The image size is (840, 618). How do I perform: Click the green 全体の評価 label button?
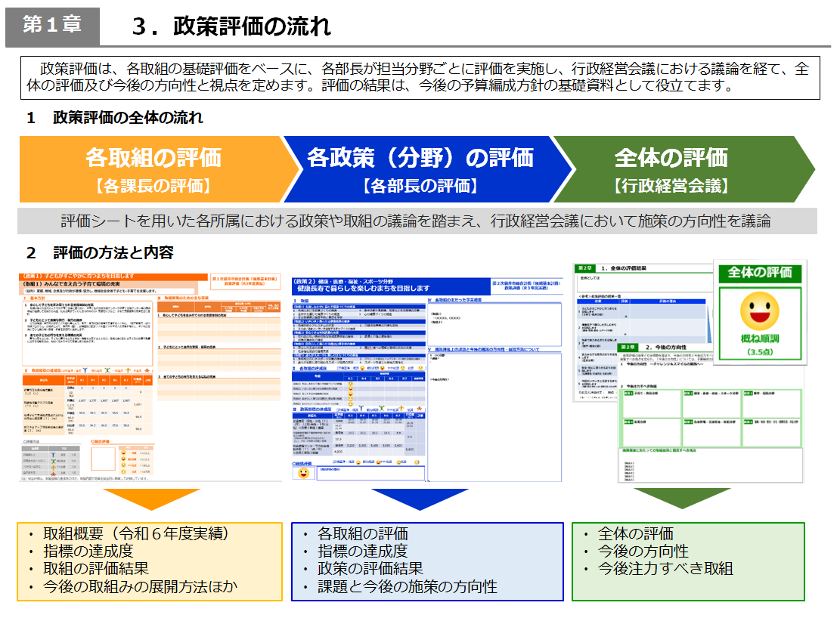pyautogui.click(x=760, y=274)
